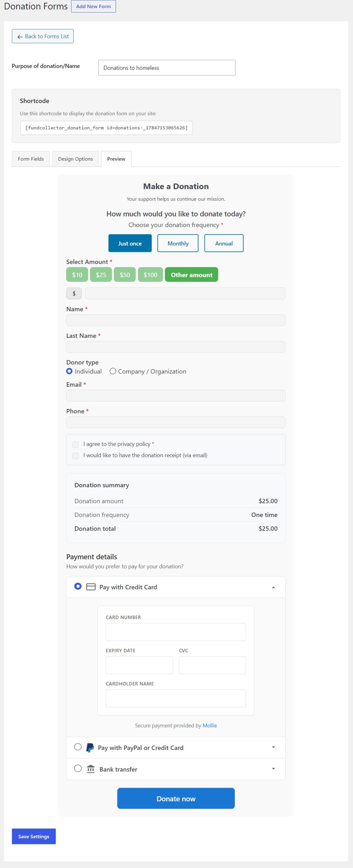Click the shortcode text field
353x868 pixels.
pyautogui.click(x=107, y=128)
